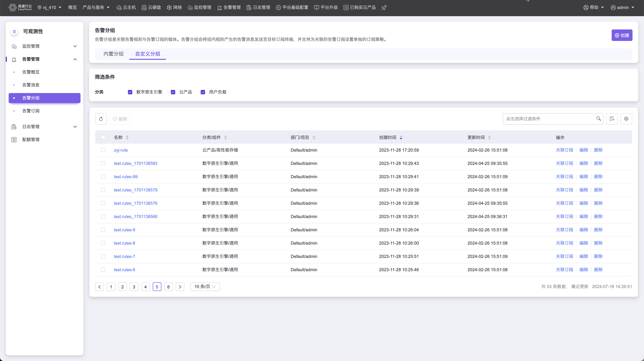
Task: Open 告警订阅 in the sidebar
Action: tap(31, 111)
